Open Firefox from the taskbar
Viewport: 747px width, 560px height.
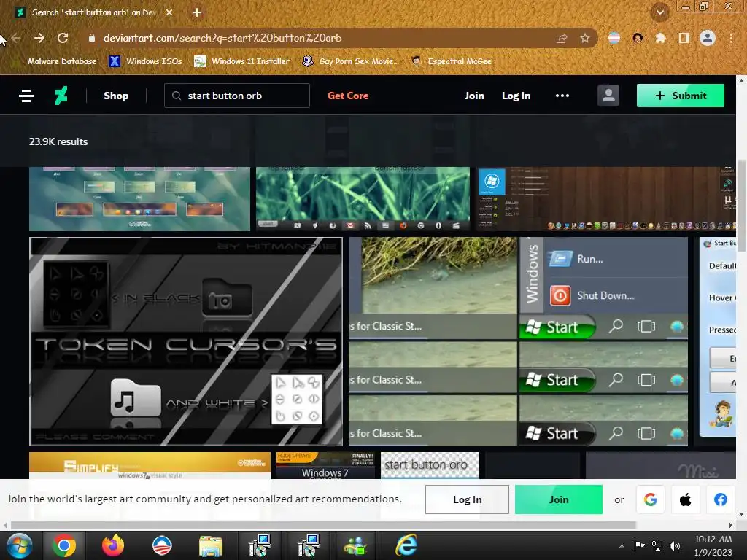click(113, 545)
